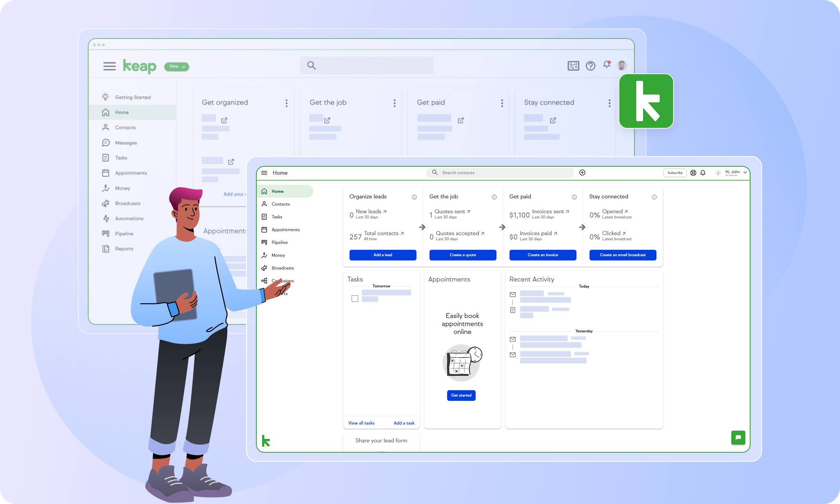Screen dimensions: 840x504
Task: Open Broadcasts in the back window sidebar
Action: click(x=121, y=203)
